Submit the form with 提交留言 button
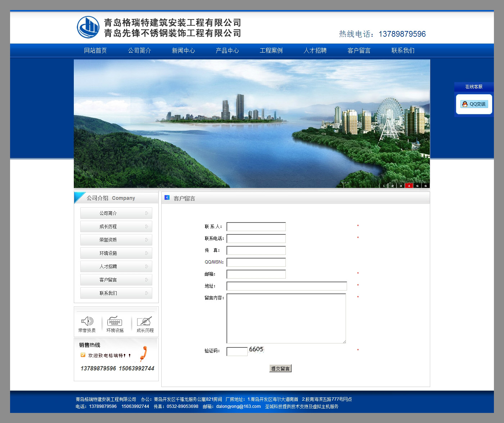Image resolution: width=504 pixels, height=423 pixels. tap(280, 368)
